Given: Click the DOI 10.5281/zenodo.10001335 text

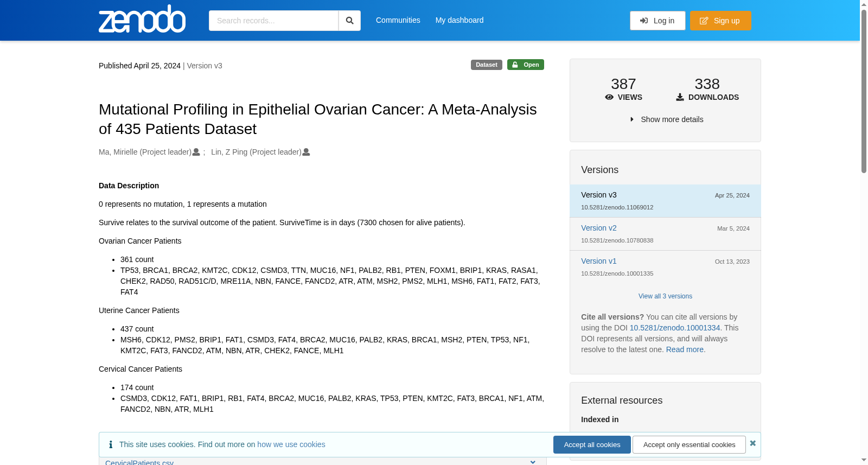Looking at the screenshot, I should tap(617, 273).
